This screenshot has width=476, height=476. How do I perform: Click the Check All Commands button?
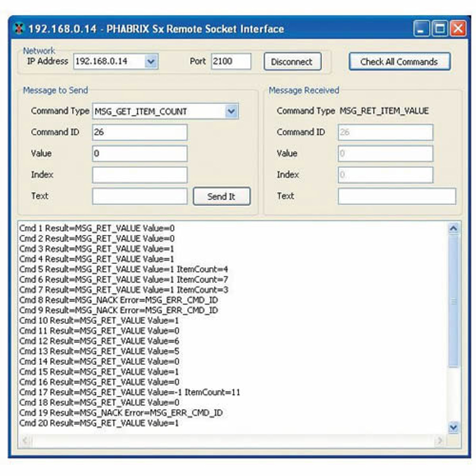pyautogui.click(x=399, y=61)
